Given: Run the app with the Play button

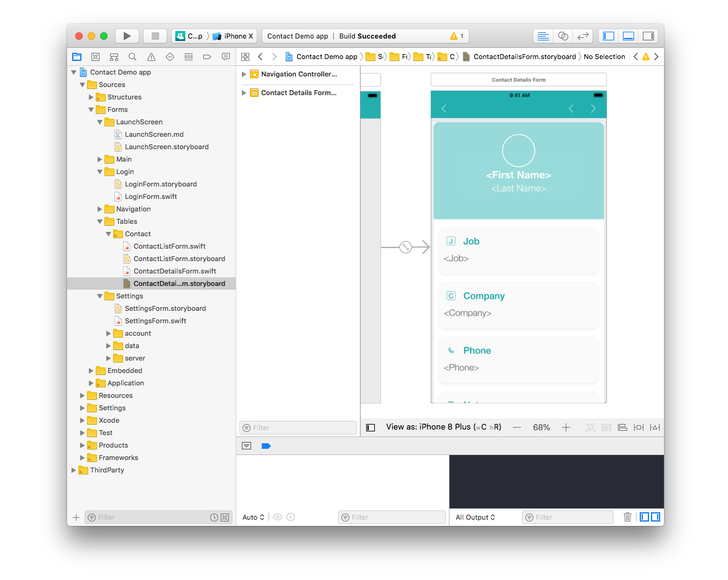Looking at the screenshot, I should point(127,36).
